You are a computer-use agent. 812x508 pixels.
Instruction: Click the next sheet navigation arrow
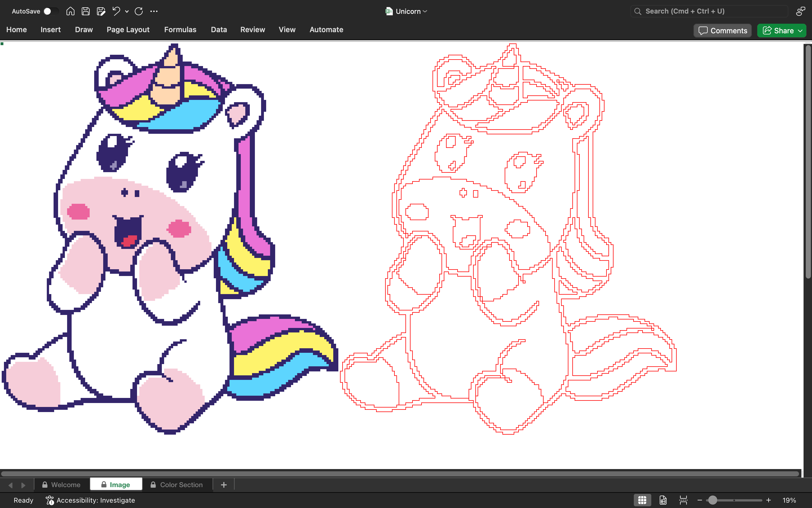23,485
